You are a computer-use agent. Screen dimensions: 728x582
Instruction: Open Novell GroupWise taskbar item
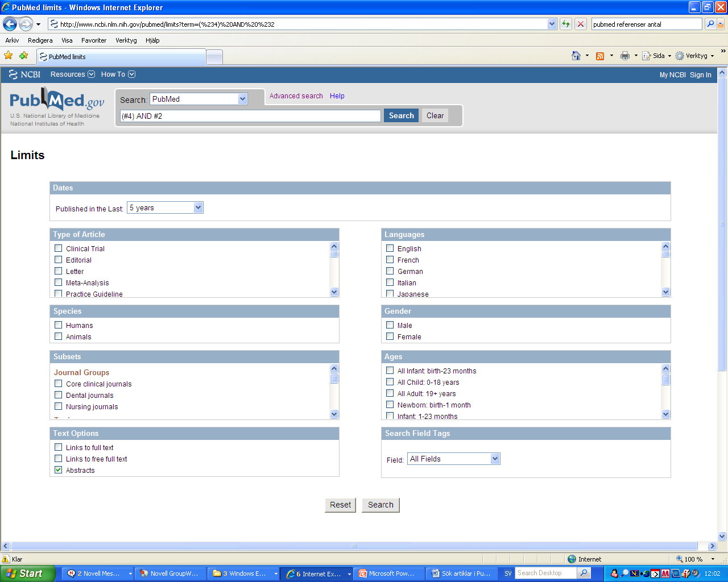pos(170,573)
